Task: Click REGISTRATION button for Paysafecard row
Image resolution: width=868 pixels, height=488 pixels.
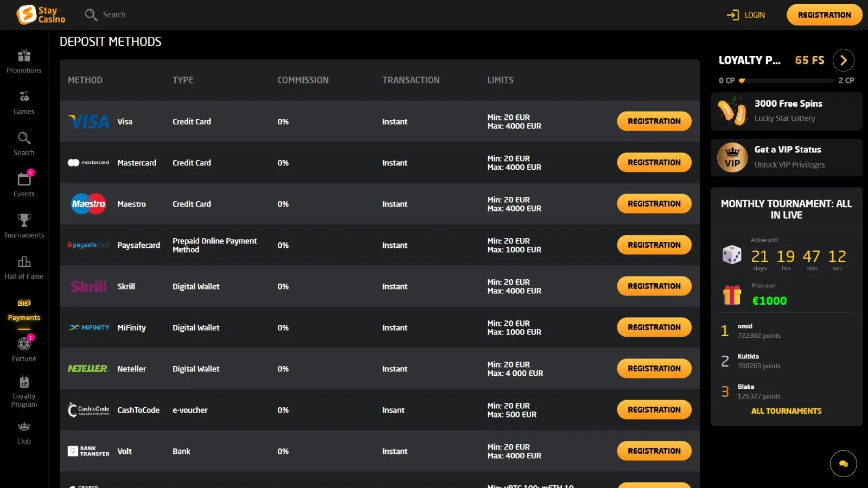Action: click(x=654, y=245)
